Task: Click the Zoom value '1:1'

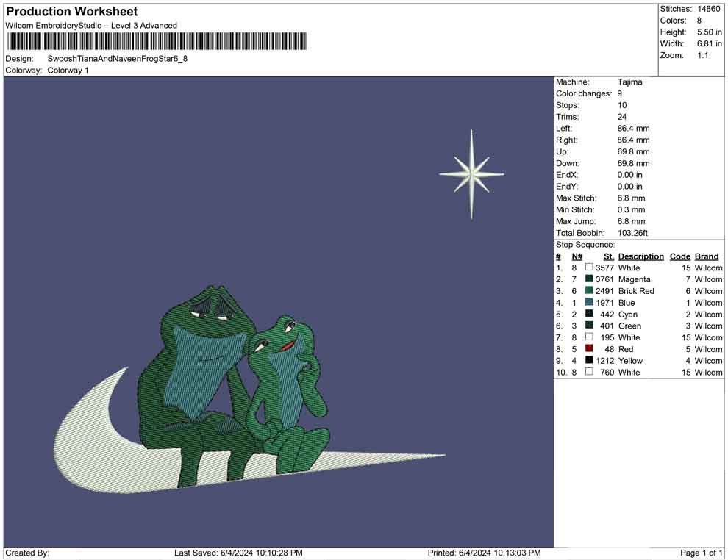Action: (x=703, y=55)
